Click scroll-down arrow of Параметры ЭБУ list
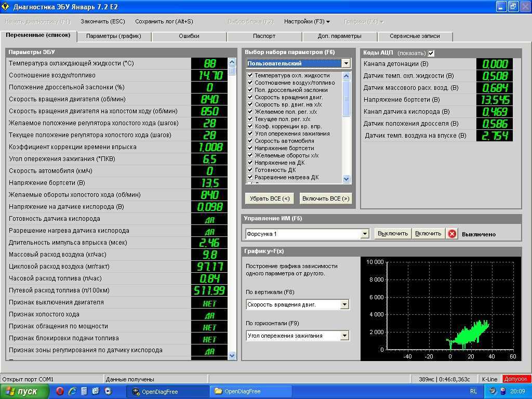Screen dimensions: 532x399 [x=232, y=355]
